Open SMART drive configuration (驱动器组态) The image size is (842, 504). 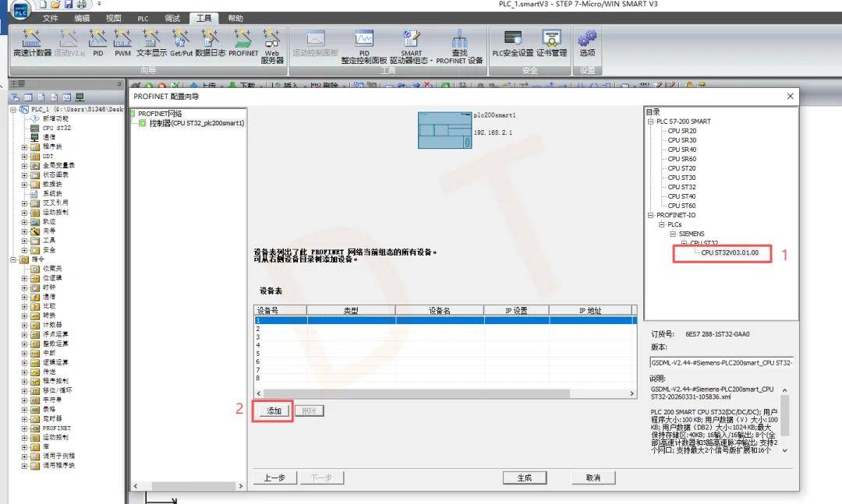(x=411, y=47)
